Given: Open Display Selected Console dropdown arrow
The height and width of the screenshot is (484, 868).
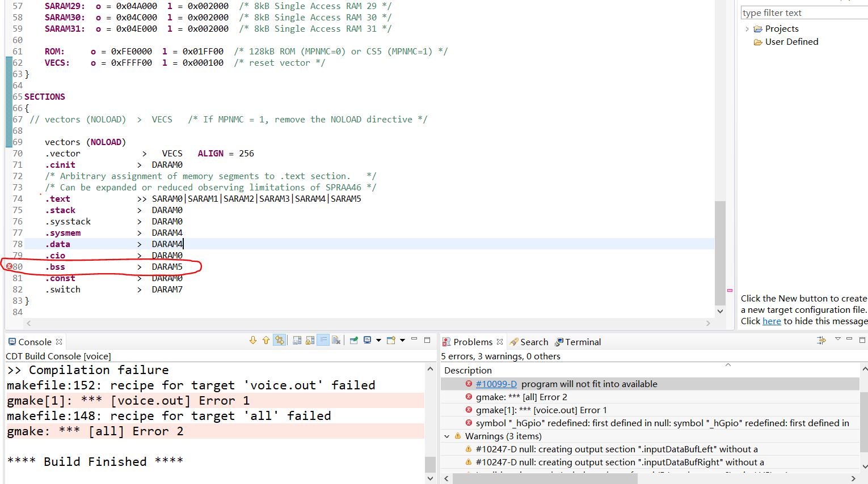Looking at the screenshot, I should point(378,340).
